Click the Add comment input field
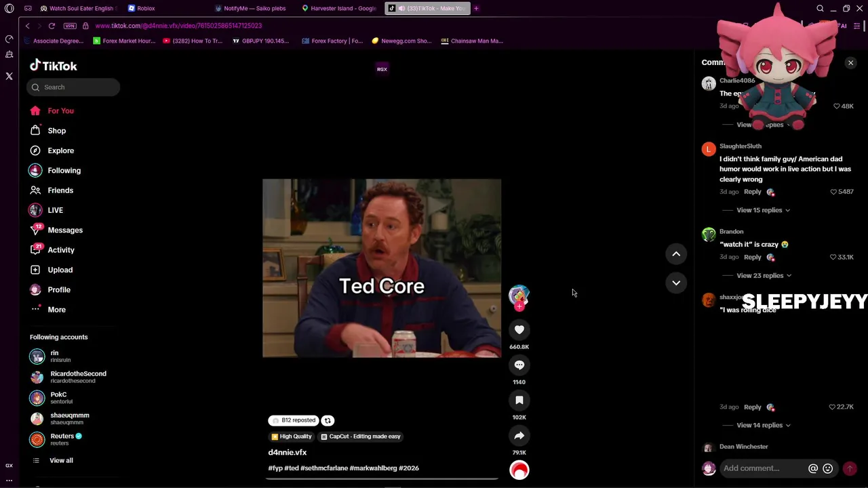 click(x=764, y=468)
